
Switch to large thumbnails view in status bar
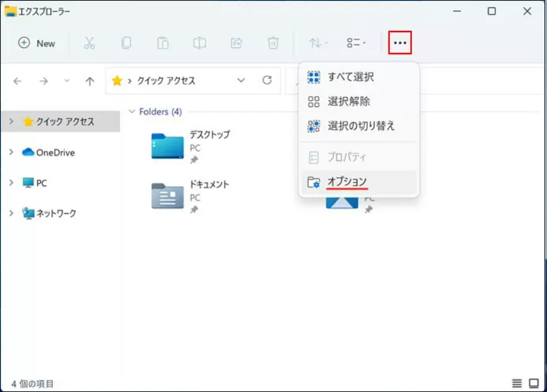(534, 383)
